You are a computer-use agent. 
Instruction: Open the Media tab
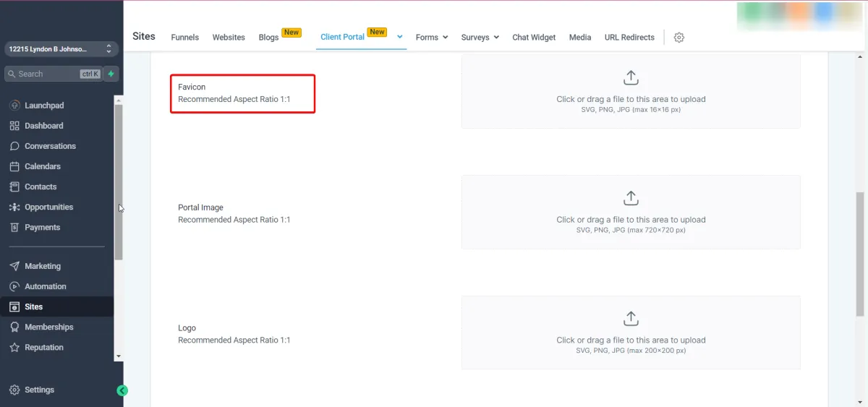tap(580, 38)
